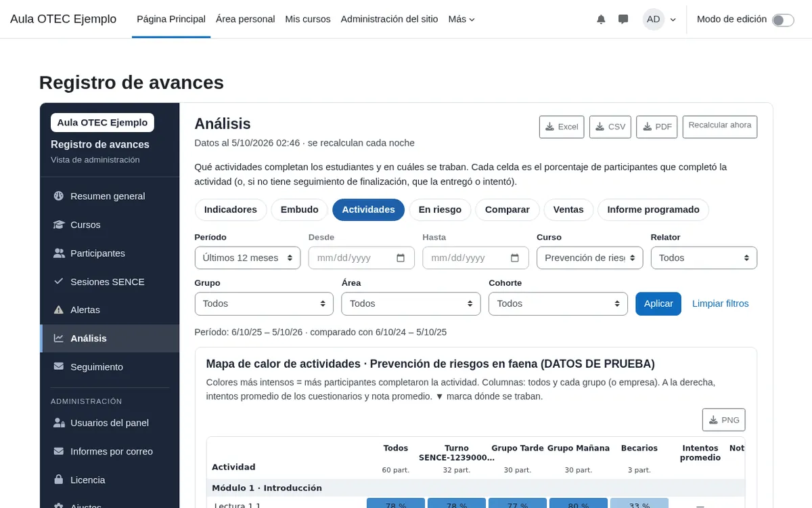Go to Administración del sitio
The width and height of the screenshot is (812, 508).
click(x=389, y=19)
